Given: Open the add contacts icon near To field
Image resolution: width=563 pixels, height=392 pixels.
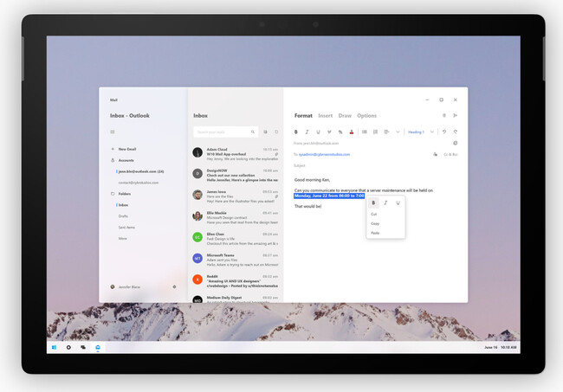Looking at the screenshot, I should [435, 154].
